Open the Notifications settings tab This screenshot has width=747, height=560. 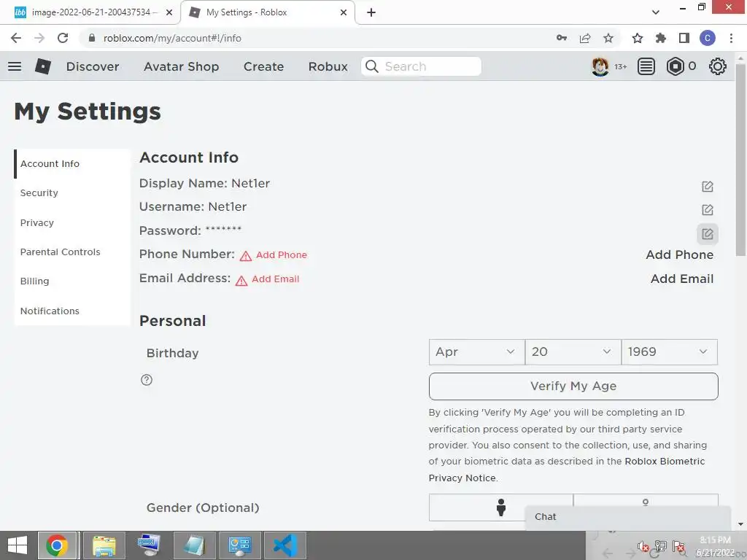(x=72, y=311)
